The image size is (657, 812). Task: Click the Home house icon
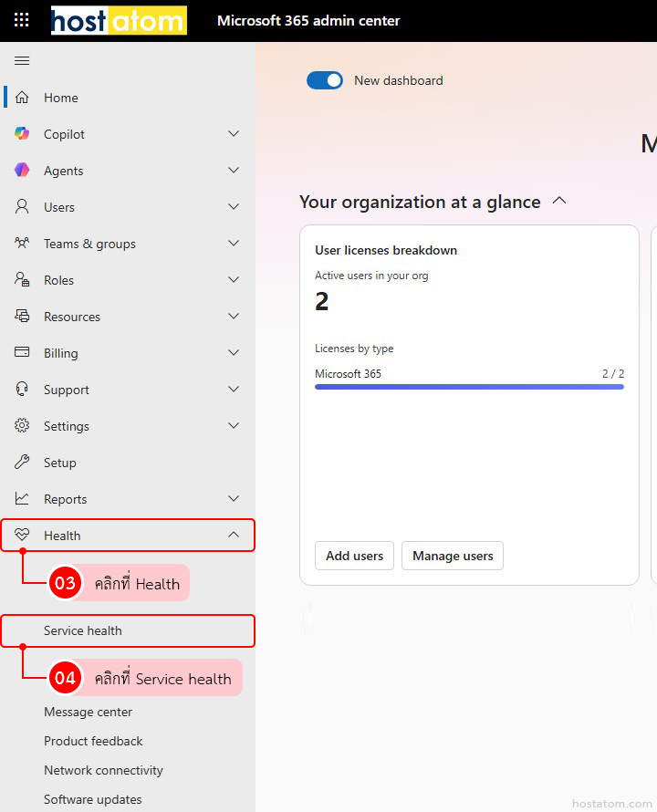22,98
